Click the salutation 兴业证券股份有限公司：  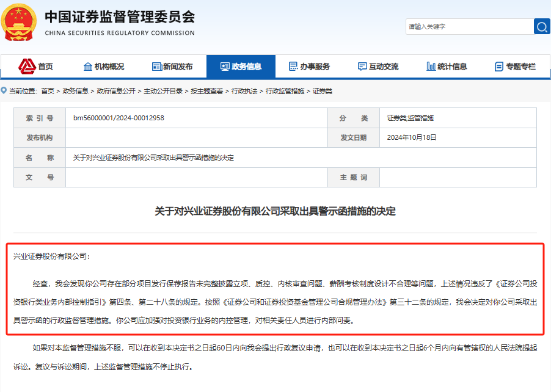click(52, 256)
